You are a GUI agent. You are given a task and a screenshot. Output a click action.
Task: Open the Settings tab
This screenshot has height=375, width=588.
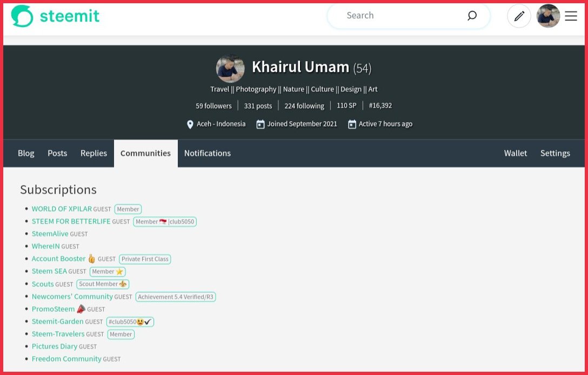click(x=555, y=153)
